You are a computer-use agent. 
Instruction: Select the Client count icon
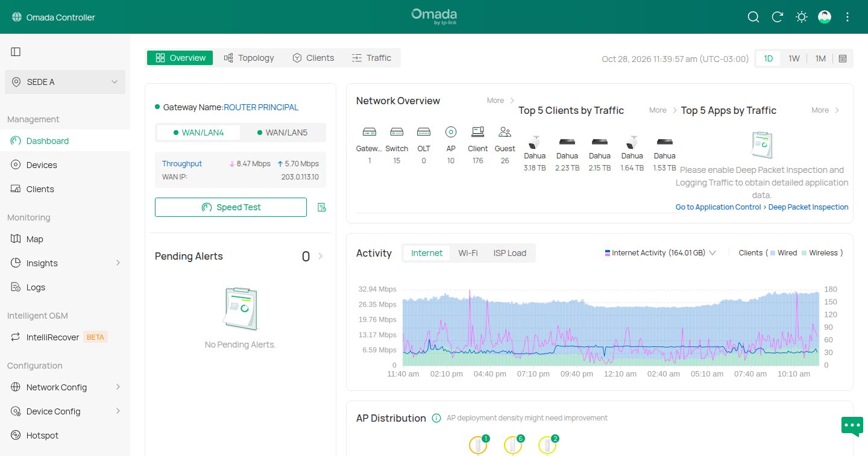click(x=478, y=131)
